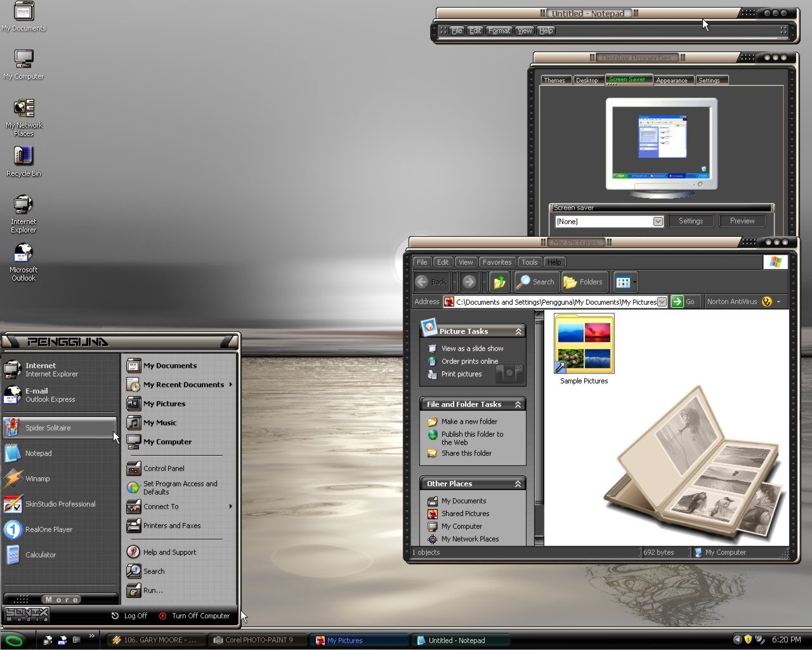Viewport: 812px width, 650px height.
Task: Select My Network Places desktop icon
Action: point(23,117)
